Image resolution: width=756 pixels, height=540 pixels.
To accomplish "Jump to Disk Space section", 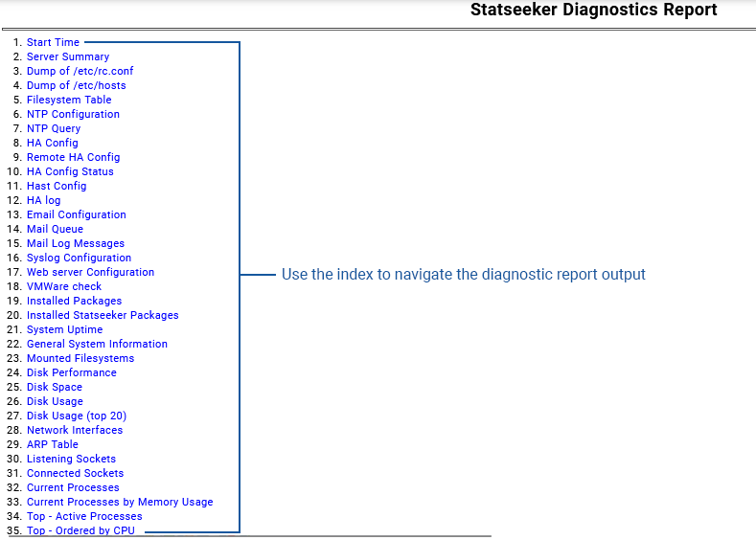I will (x=55, y=388).
